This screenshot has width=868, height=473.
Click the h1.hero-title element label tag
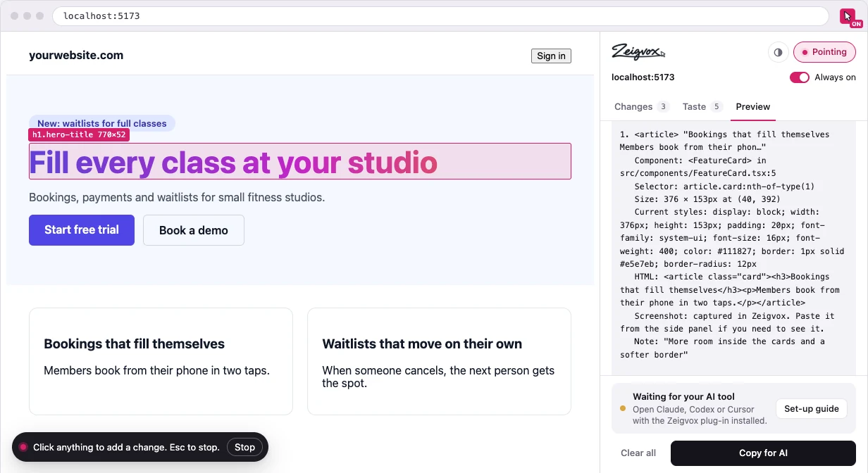pos(79,134)
